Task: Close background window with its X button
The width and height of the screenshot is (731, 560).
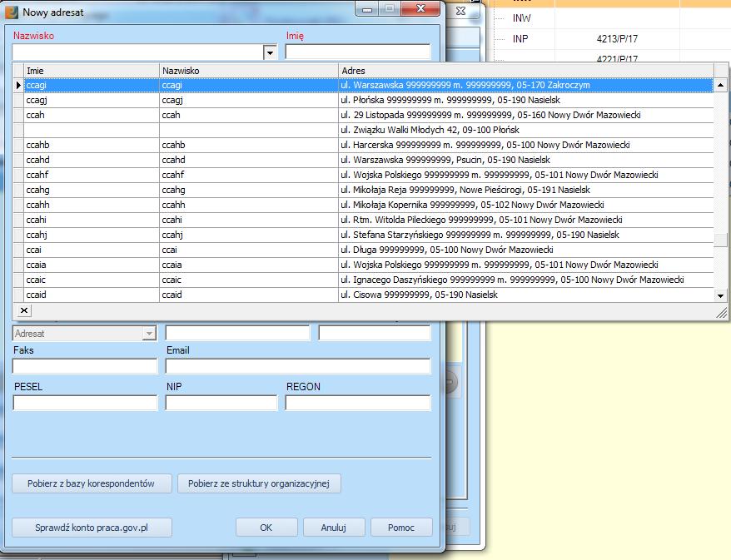Action: click(x=461, y=11)
